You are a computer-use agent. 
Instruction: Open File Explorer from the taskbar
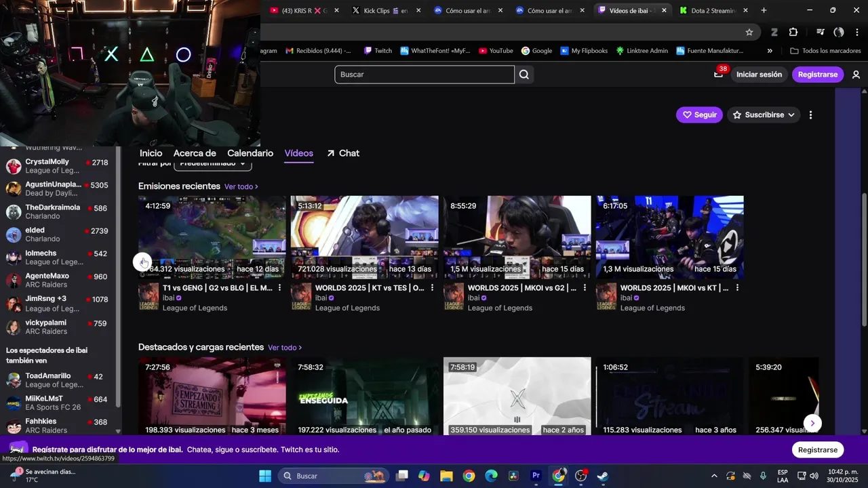pyautogui.click(x=446, y=476)
